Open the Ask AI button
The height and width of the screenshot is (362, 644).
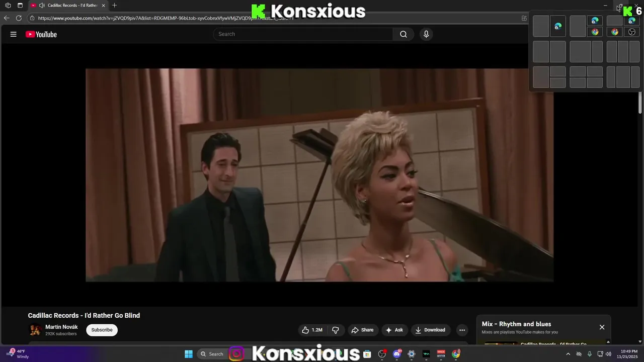[x=394, y=330]
